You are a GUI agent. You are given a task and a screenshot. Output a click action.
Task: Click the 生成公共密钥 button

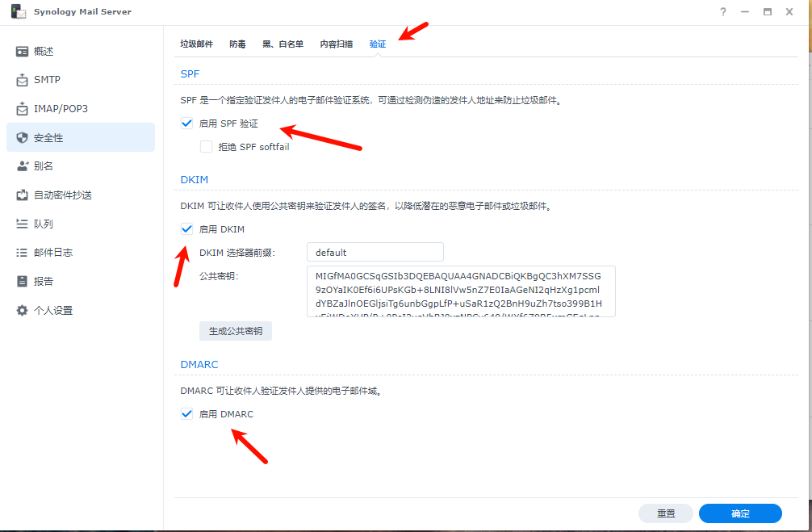click(236, 331)
